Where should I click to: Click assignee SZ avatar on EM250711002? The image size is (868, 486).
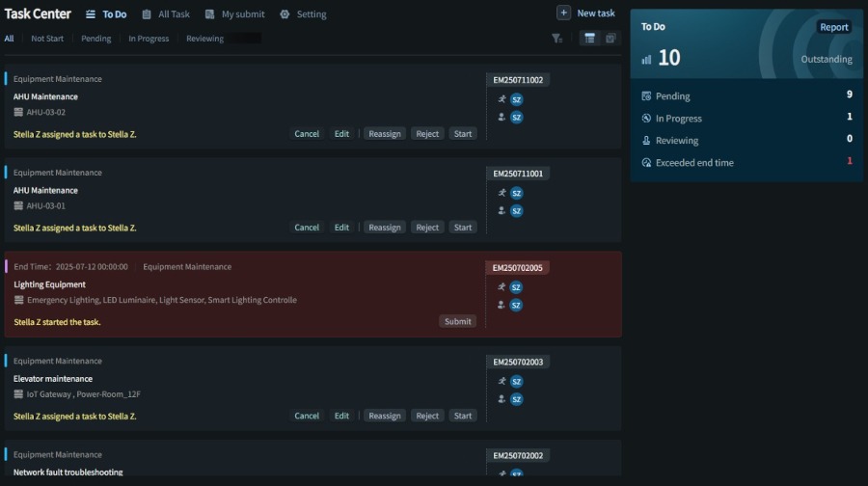[517, 118]
